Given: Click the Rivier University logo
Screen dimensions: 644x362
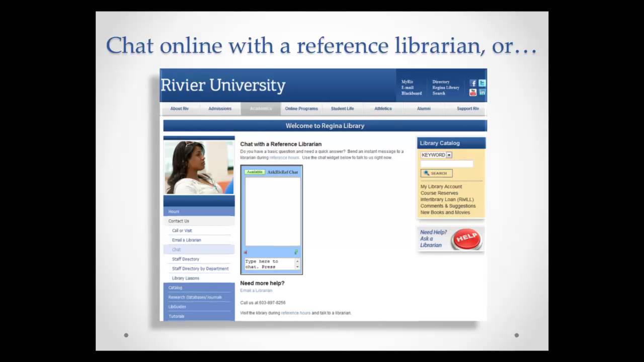Looking at the screenshot, I should (223, 85).
